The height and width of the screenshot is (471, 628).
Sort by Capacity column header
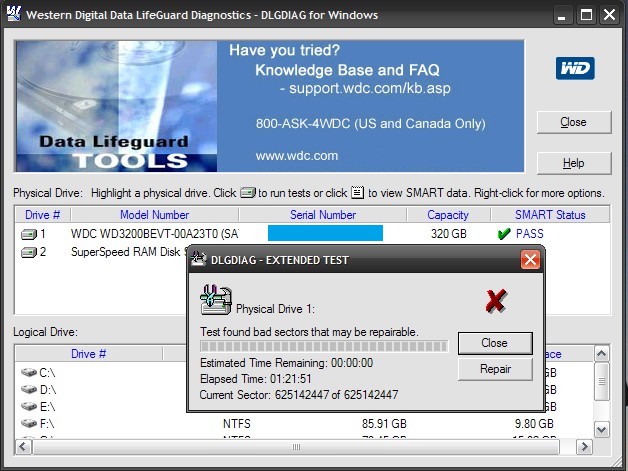click(x=448, y=215)
